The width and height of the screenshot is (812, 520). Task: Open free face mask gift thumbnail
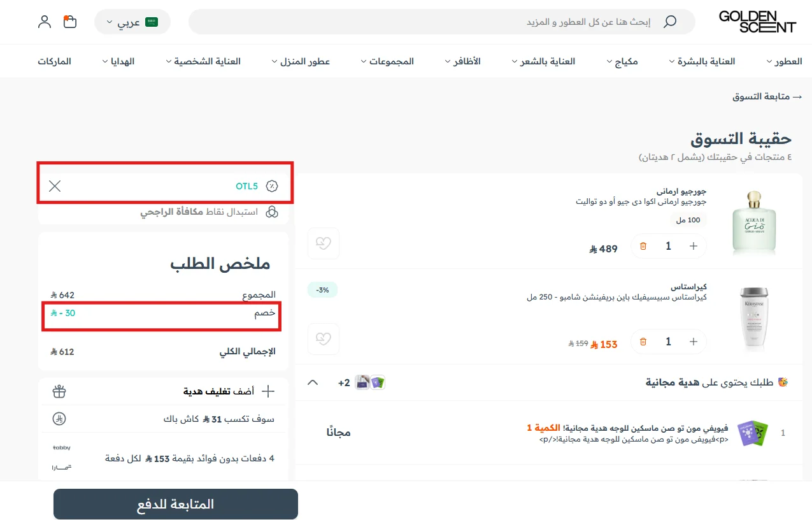[753, 433]
